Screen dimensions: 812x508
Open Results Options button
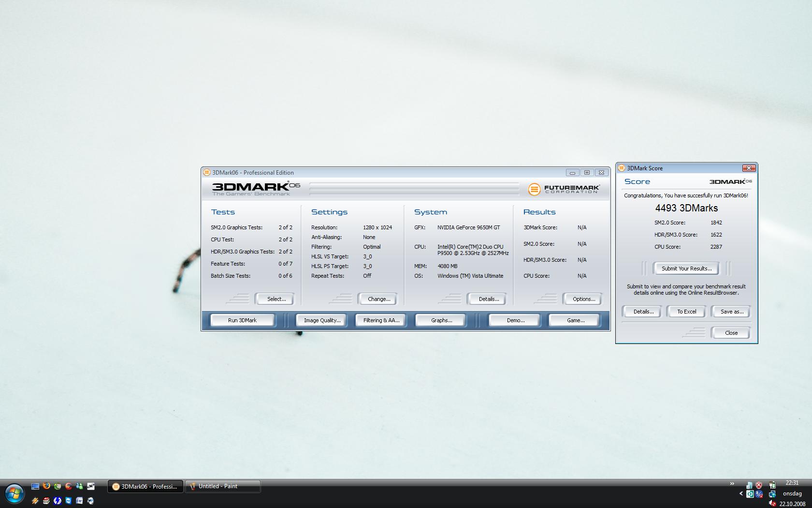583,299
